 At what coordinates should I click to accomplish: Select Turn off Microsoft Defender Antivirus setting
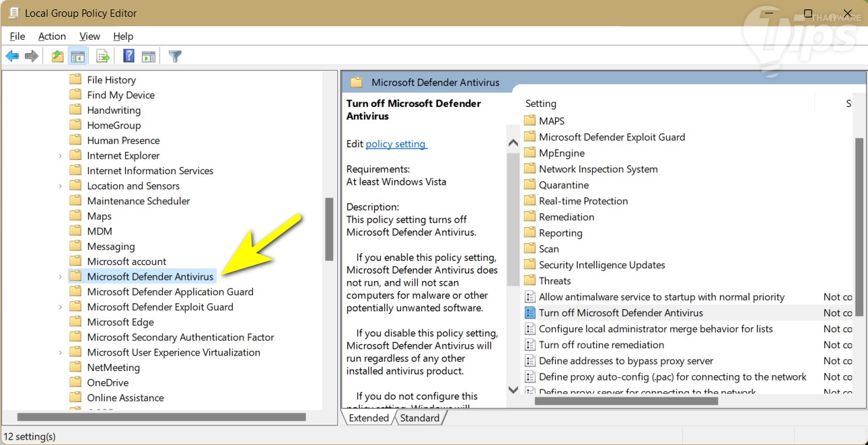[621, 313]
